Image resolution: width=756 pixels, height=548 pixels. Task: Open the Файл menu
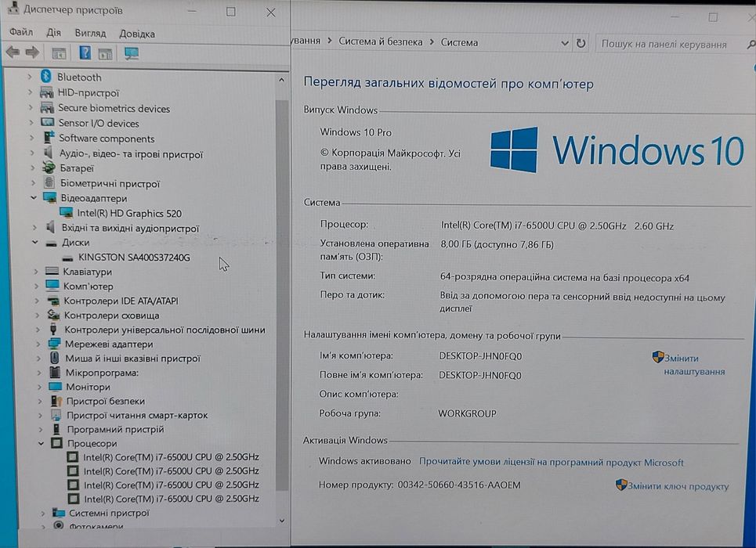[x=21, y=32]
